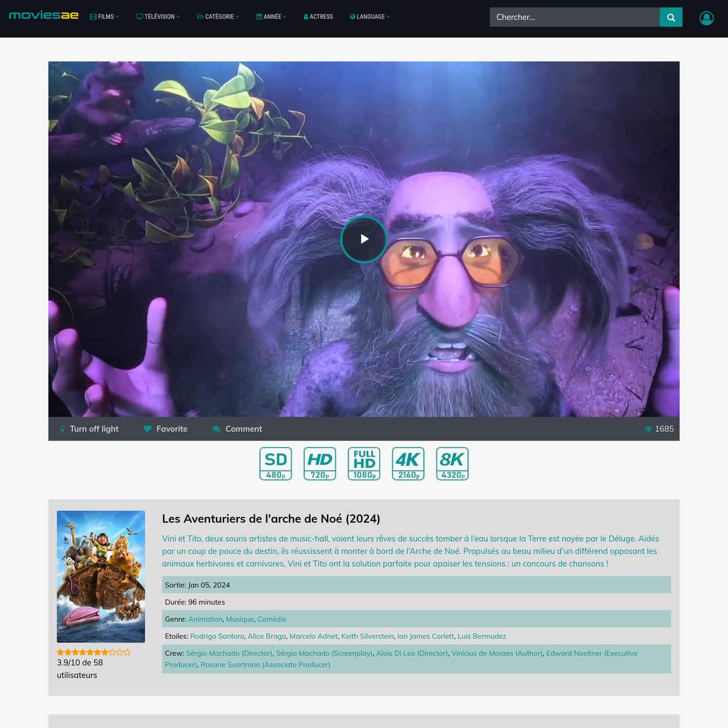
Task: Click the title Les Aventuriers de l'arche de Noé (2024)
Action: 271,519
